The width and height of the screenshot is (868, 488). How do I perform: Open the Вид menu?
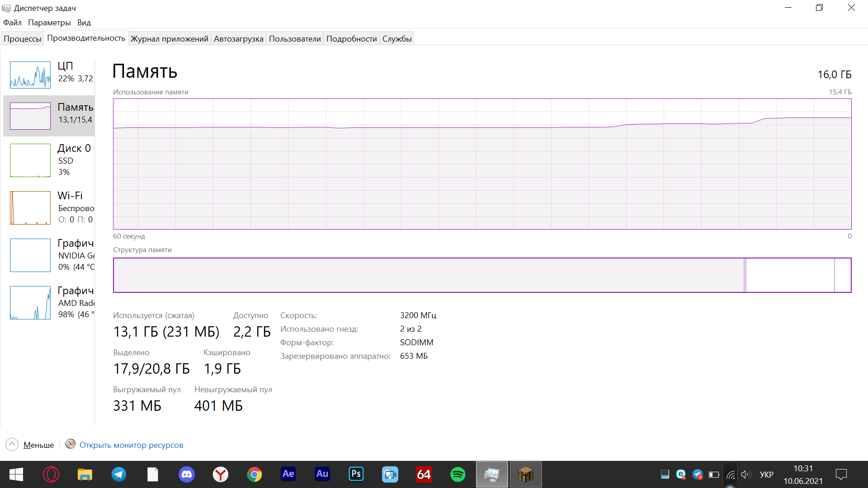tap(84, 23)
